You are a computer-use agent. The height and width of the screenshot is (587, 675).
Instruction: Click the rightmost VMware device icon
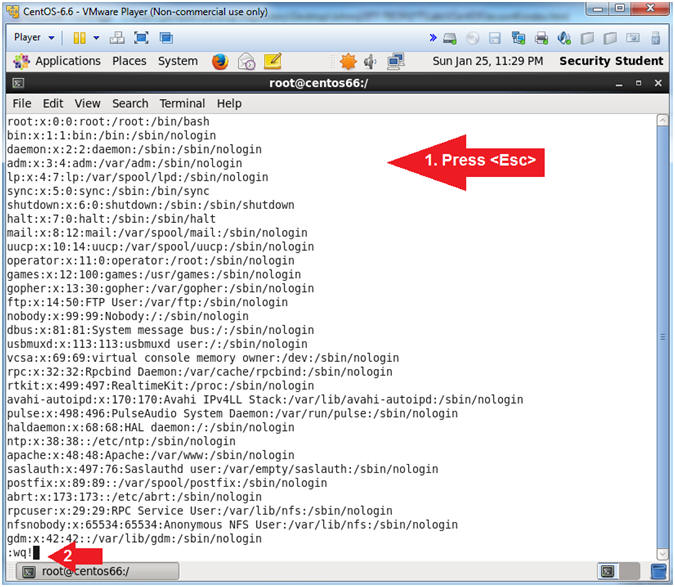click(656, 38)
